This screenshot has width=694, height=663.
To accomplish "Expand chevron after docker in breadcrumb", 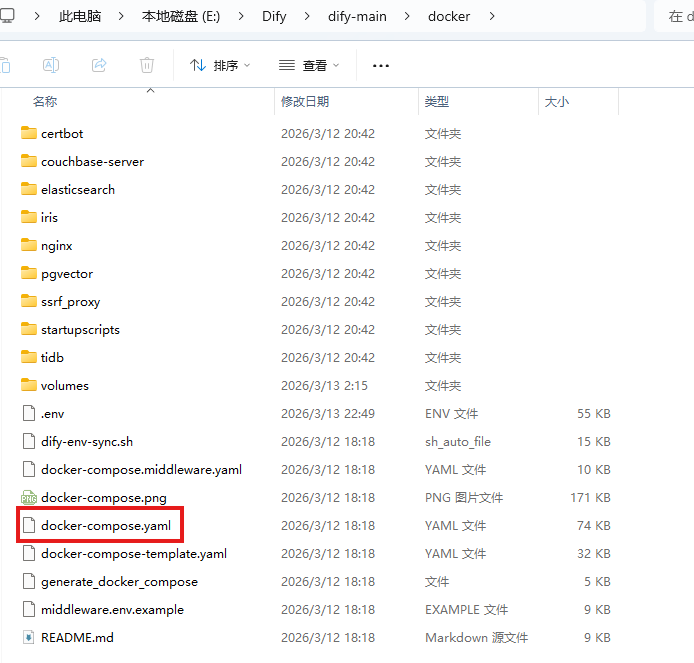I will (492, 16).
